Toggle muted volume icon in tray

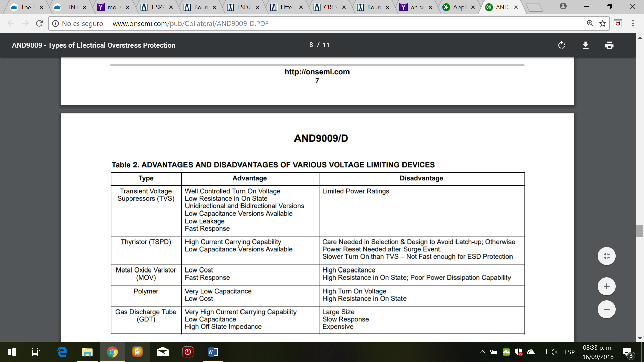554,352
